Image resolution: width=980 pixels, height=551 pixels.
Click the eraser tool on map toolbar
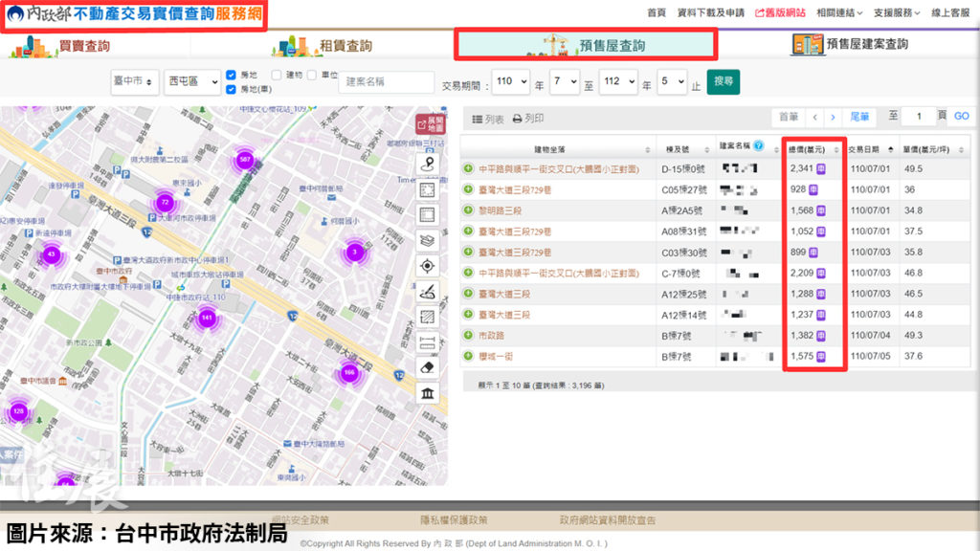tap(428, 368)
